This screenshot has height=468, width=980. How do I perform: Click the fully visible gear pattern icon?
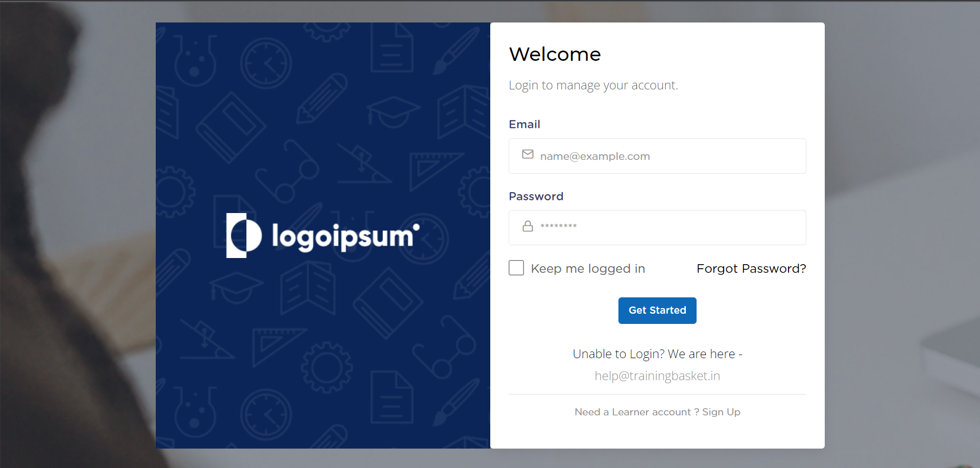[327, 367]
